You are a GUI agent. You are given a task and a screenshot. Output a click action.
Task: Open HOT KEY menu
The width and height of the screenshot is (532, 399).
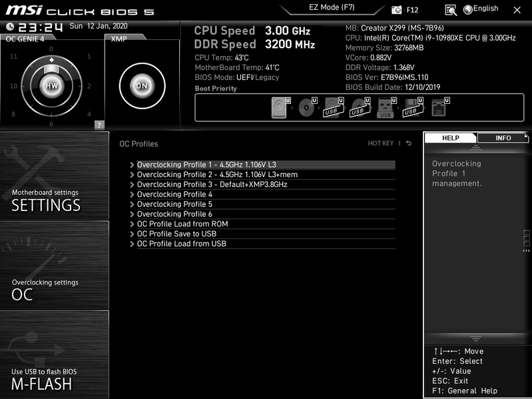click(x=381, y=143)
